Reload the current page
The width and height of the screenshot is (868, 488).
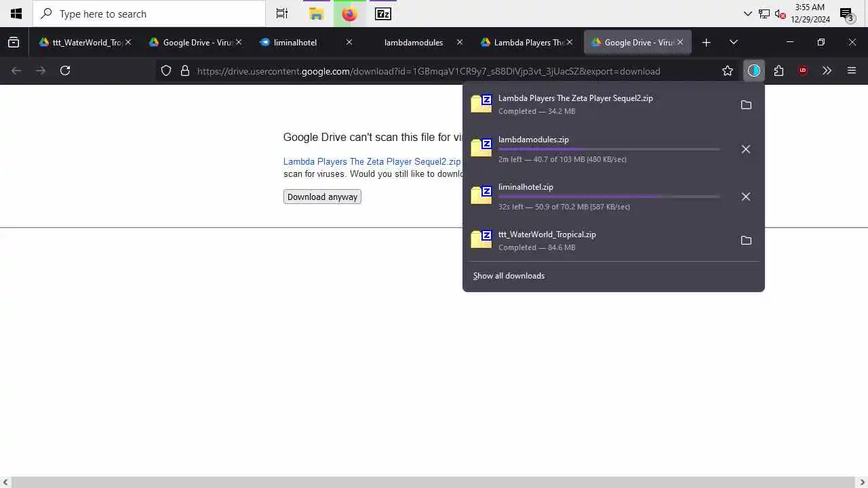[x=65, y=70]
